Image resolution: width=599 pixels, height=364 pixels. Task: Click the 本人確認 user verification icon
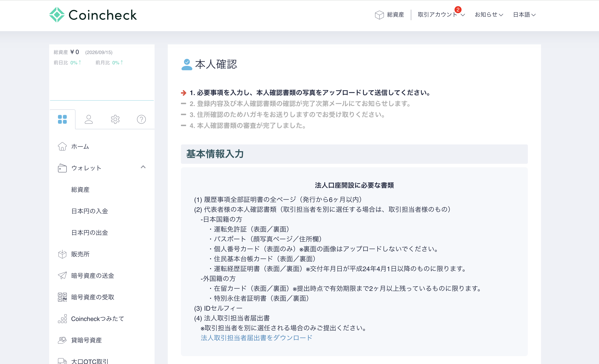coord(187,64)
